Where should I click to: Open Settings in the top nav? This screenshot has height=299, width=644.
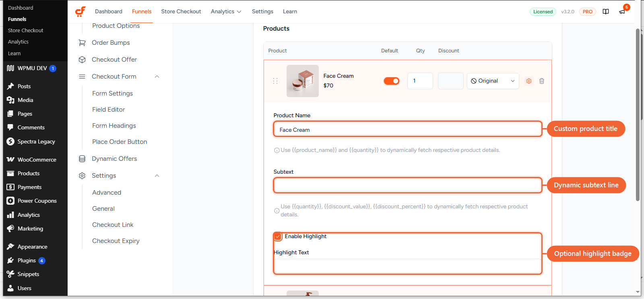262,12
